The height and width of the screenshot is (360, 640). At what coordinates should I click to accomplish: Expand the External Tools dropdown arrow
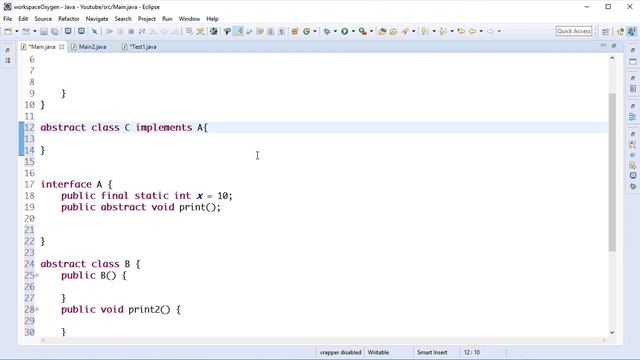[371, 31]
